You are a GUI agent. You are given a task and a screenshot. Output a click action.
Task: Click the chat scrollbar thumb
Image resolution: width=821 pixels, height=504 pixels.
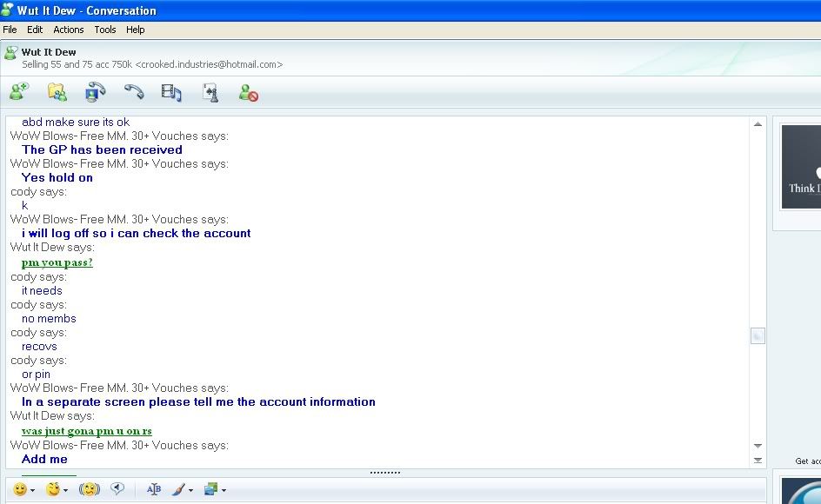(758, 335)
